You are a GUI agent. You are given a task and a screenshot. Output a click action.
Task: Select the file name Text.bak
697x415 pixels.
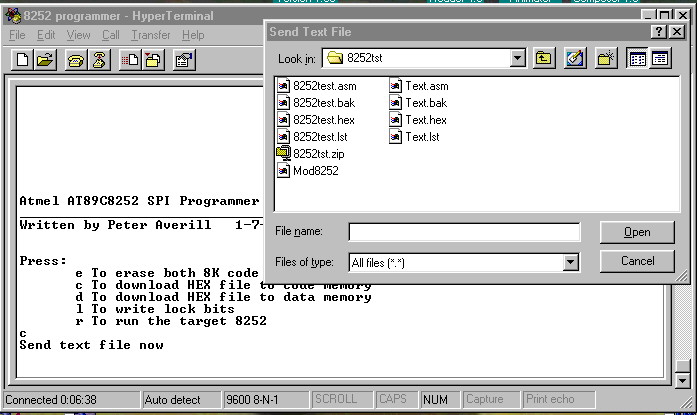click(x=425, y=103)
